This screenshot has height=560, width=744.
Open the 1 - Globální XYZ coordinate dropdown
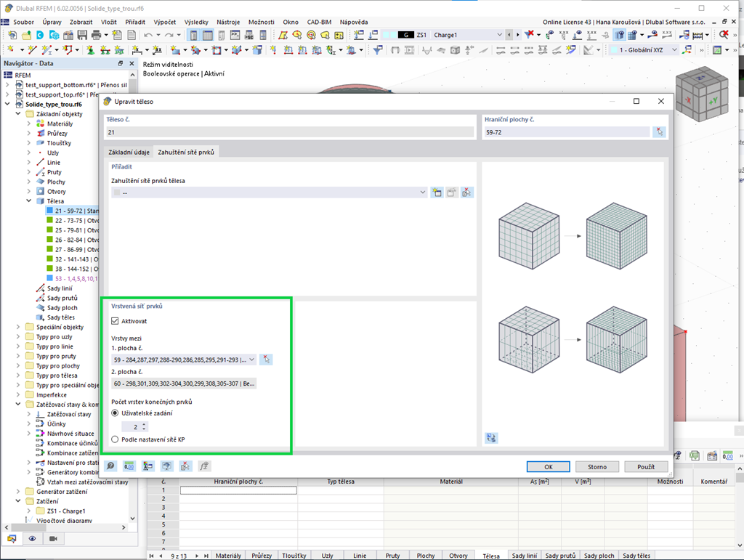tap(674, 50)
